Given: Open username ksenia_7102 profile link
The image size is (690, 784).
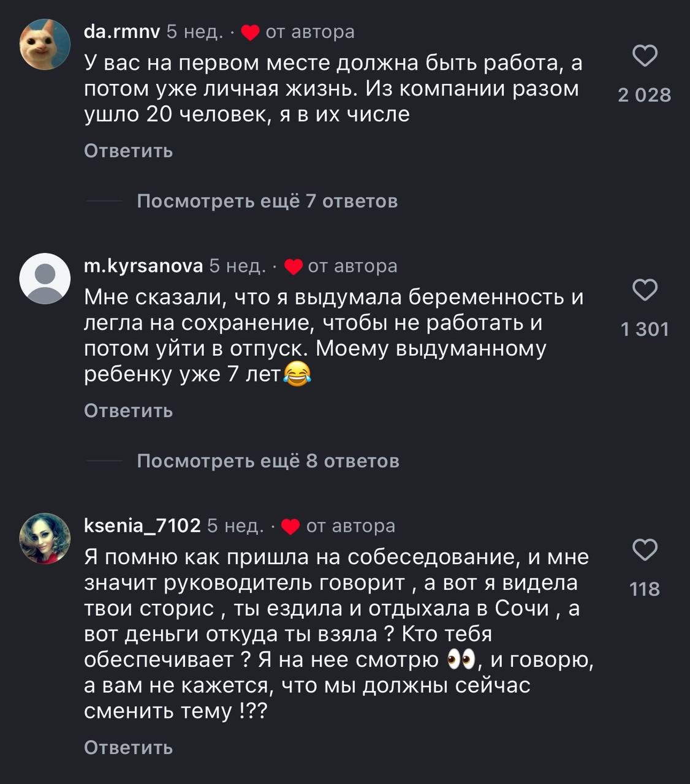Looking at the screenshot, I should tap(142, 526).
